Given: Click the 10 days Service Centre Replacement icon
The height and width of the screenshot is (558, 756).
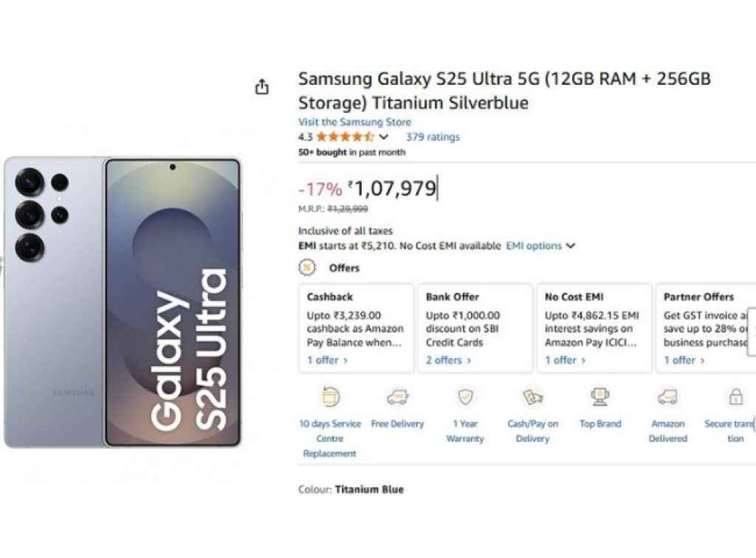Looking at the screenshot, I should pos(329,397).
